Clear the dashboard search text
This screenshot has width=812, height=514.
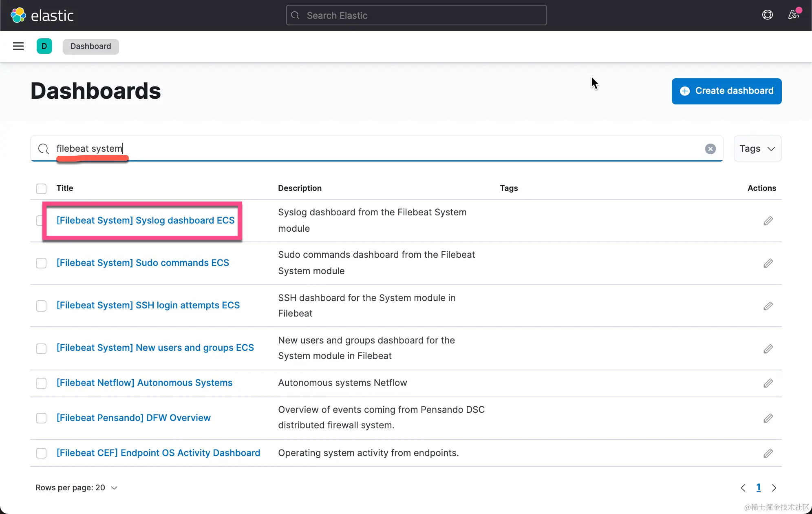coord(710,149)
